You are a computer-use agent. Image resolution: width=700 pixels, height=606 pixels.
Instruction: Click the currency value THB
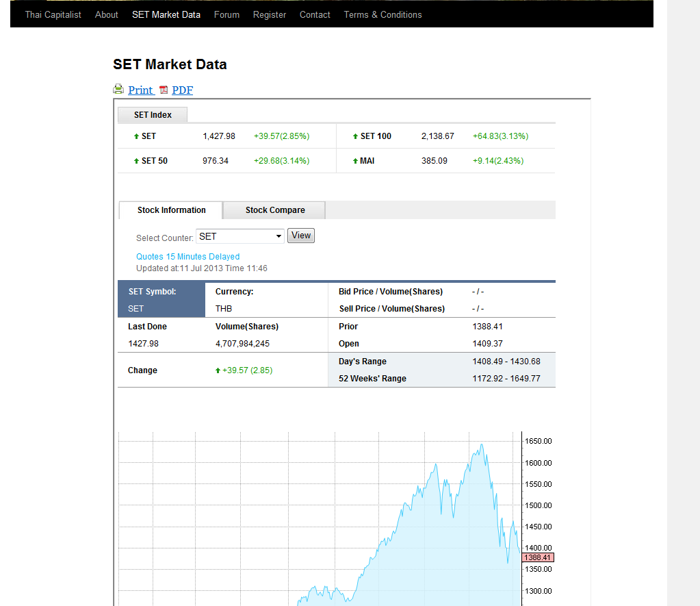pos(224,309)
